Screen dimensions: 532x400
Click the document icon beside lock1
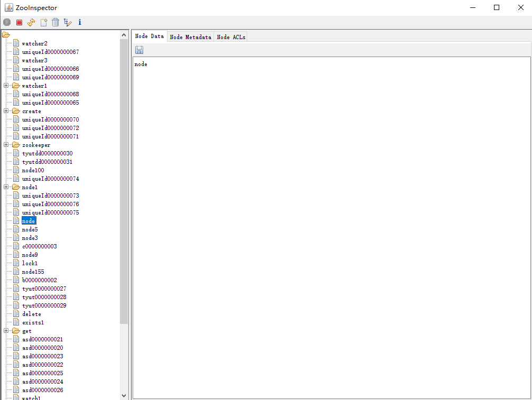pyautogui.click(x=16, y=263)
